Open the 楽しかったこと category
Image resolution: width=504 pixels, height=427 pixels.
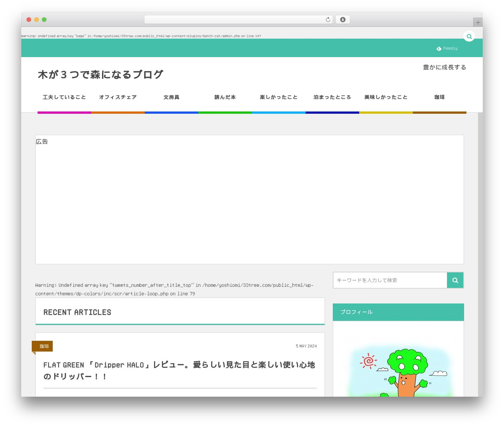[278, 97]
